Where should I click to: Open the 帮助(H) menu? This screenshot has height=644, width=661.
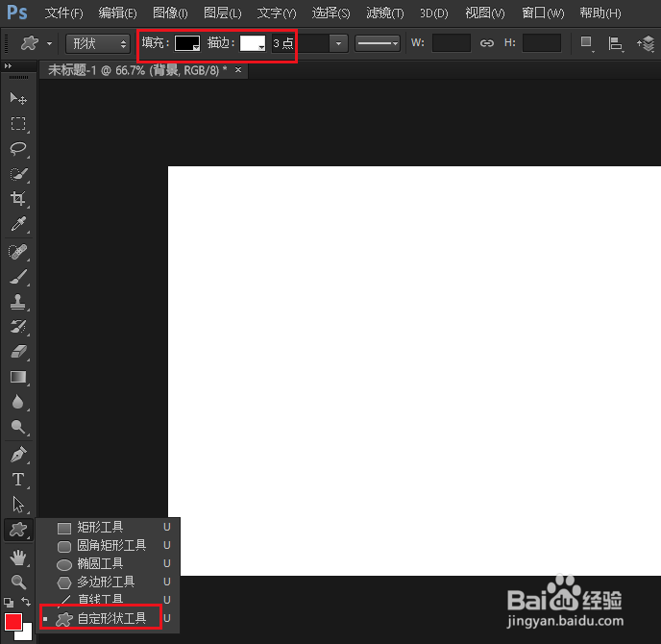tap(600, 13)
